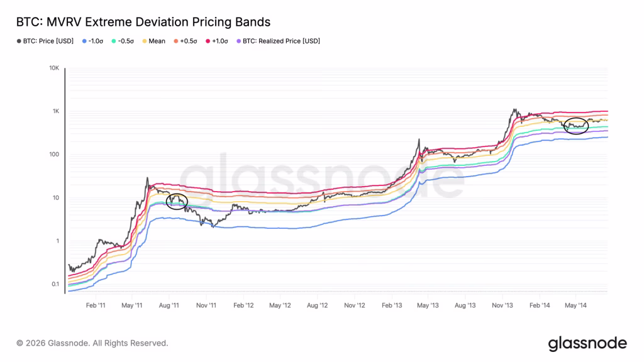
Task: Select the Feb '11 x-axis date label
Action: (x=95, y=305)
